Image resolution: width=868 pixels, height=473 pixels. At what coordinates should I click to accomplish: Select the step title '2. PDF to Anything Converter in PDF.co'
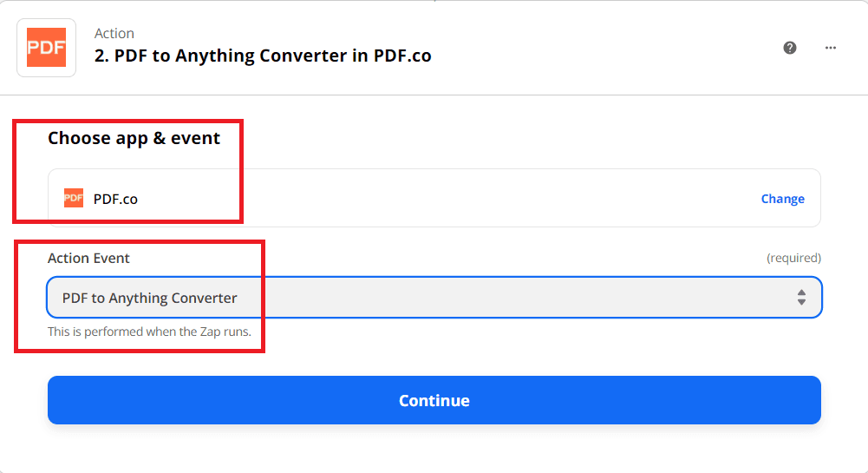pyautogui.click(x=263, y=56)
